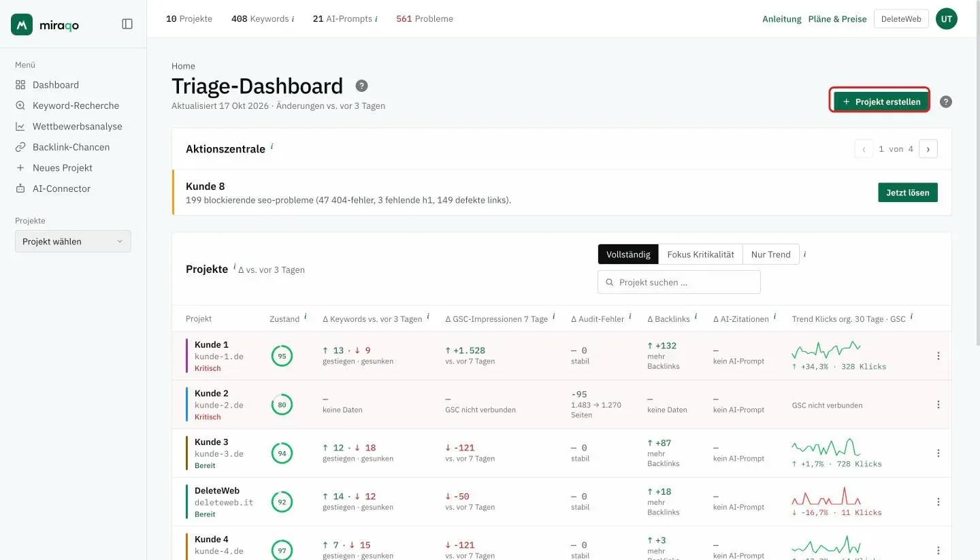Click the info icon next to Aktionszentrale
The image size is (980, 560).
tap(272, 146)
